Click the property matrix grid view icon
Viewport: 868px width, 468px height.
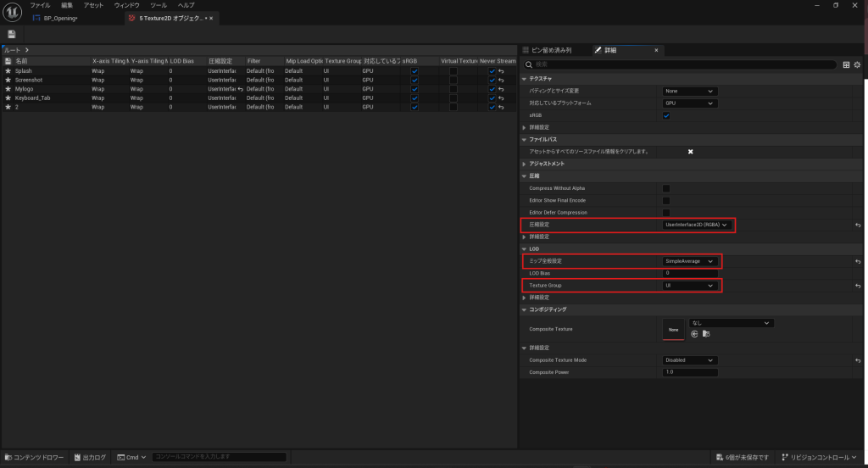click(x=846, y=64)
